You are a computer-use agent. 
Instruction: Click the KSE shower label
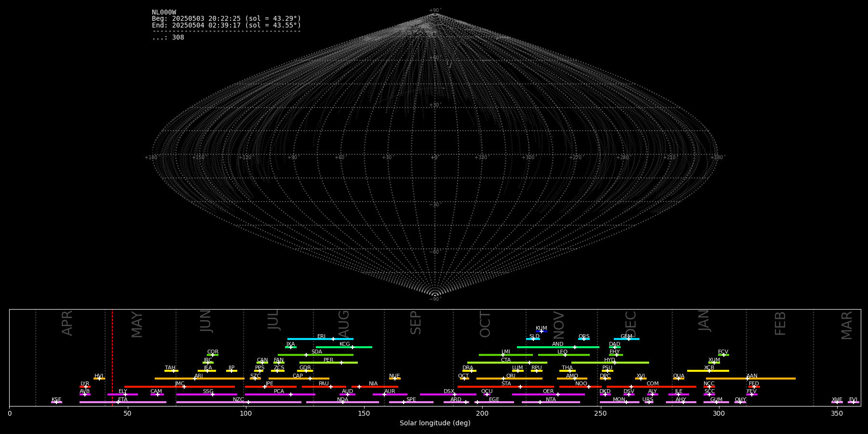[x=56, y=399]
